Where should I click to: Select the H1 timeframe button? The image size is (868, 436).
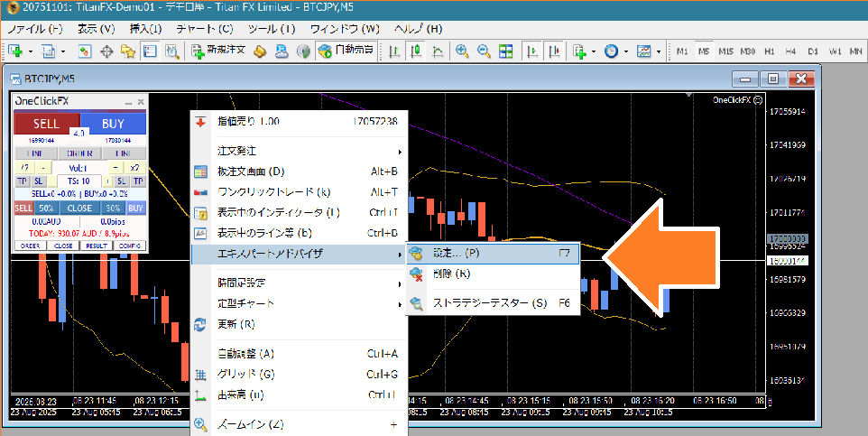tap(769, 51)
